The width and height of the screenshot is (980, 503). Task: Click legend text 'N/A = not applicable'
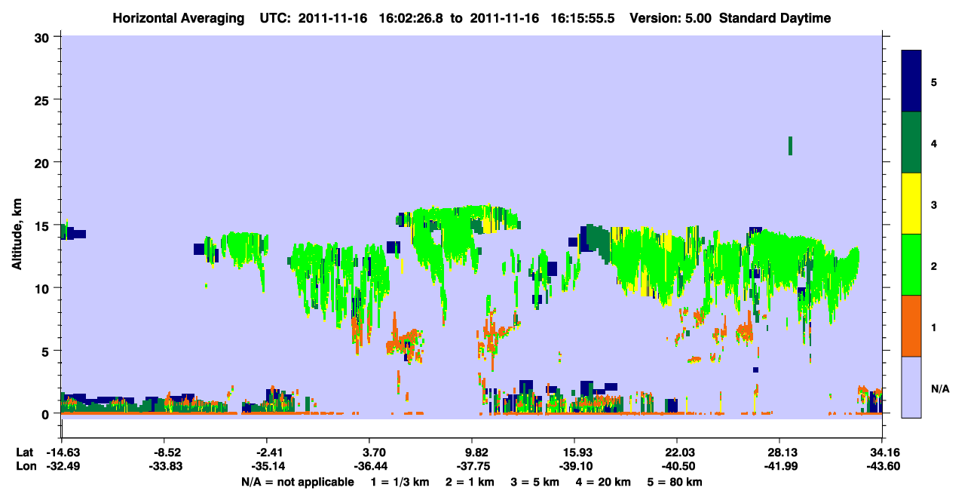pos(297,482)
